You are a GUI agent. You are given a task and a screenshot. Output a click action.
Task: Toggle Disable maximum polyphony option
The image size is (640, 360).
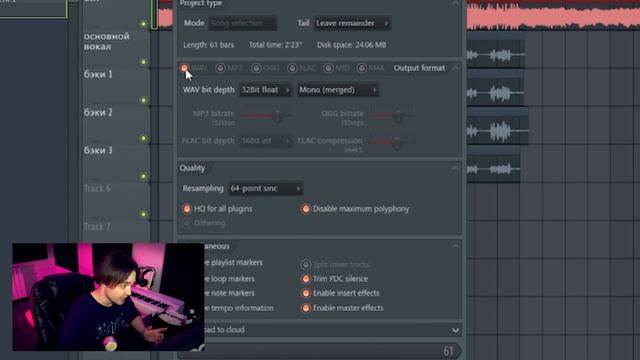(305, 209)
